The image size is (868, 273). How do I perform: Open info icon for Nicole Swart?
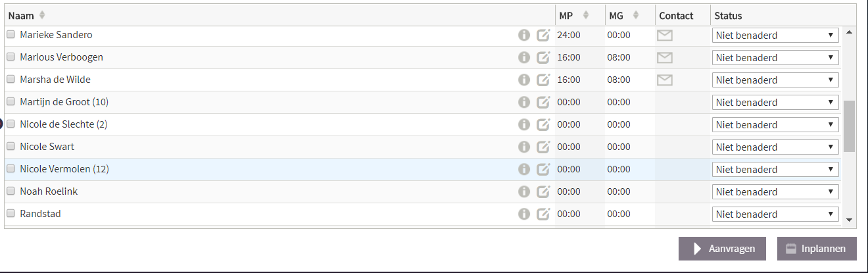click(x=524, y=147)
